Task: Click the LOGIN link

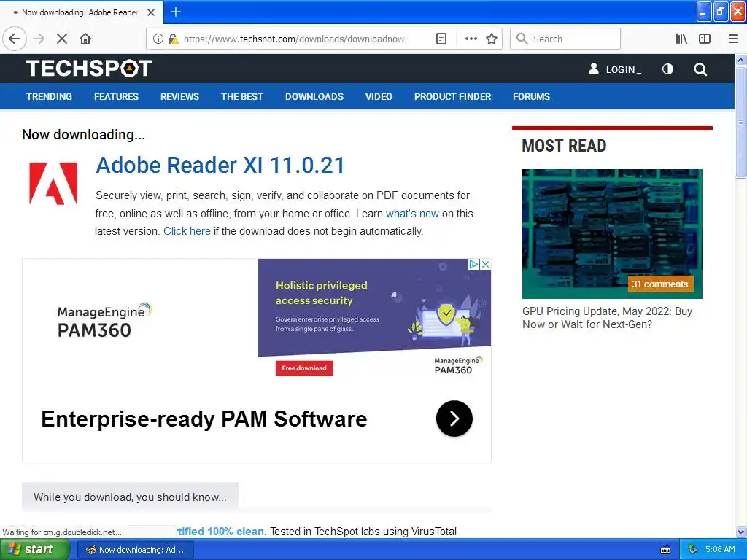Action: click(623, 69)
